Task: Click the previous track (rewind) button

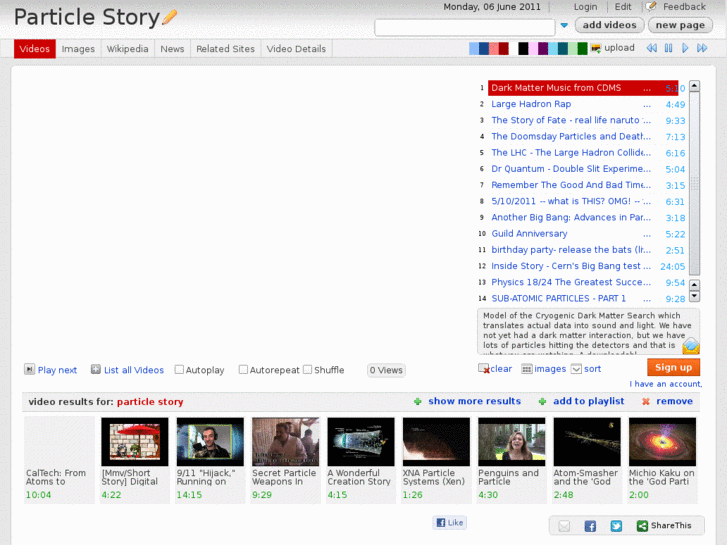Action: click(651, 48)
